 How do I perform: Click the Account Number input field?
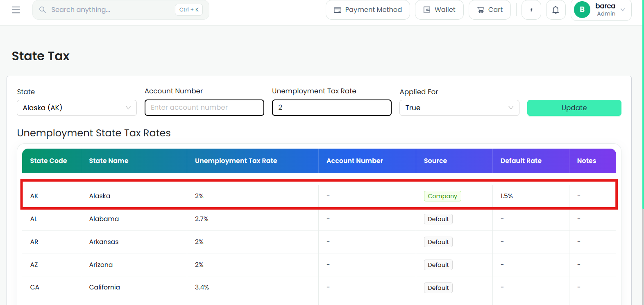click(x=204, y=108)
